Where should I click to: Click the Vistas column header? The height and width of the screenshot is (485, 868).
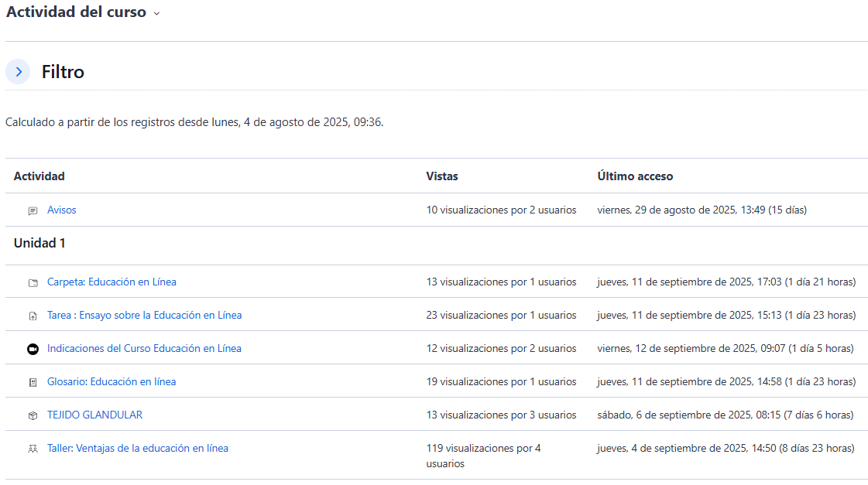(441, 176)
